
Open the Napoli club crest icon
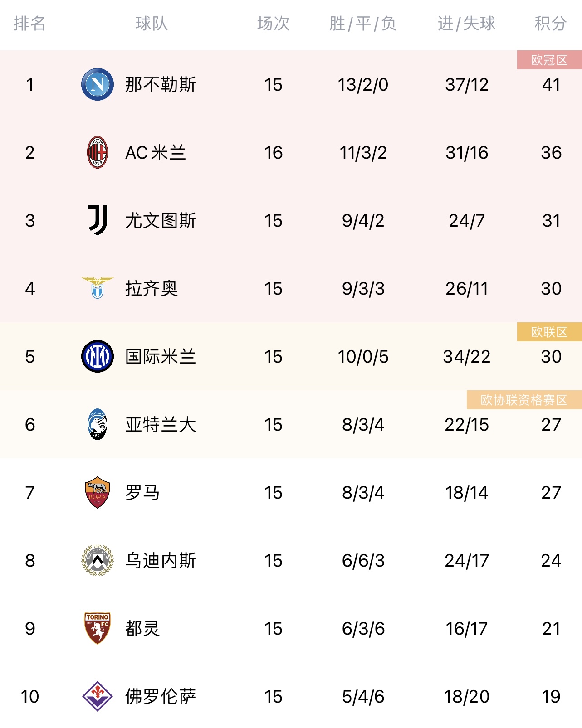click(98, 84)
